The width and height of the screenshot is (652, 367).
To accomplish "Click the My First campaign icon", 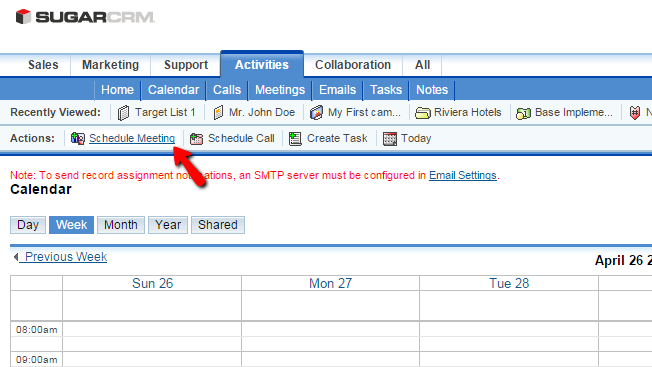I will [316, 113].
